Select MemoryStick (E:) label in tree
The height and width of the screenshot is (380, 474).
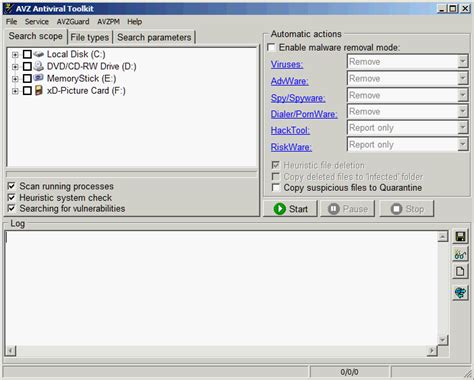click(81, 78)
